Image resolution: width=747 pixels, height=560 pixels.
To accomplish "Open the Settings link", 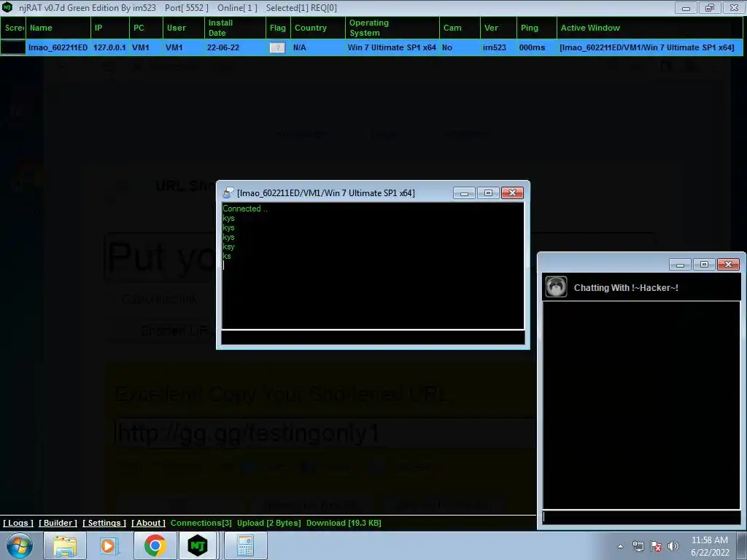I will pyautogui.click(x=104, y=523).
